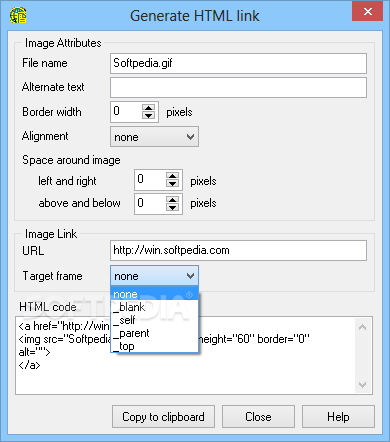Viewport: 390px width, 442px height.
Task: Click the 'Target frame' label
Action: coord(52,276)
